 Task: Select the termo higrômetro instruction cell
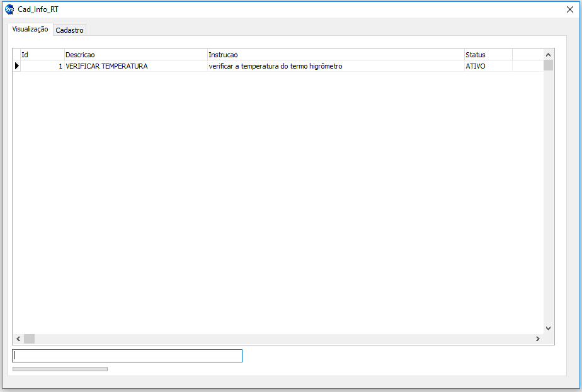[x=335, y=66]
